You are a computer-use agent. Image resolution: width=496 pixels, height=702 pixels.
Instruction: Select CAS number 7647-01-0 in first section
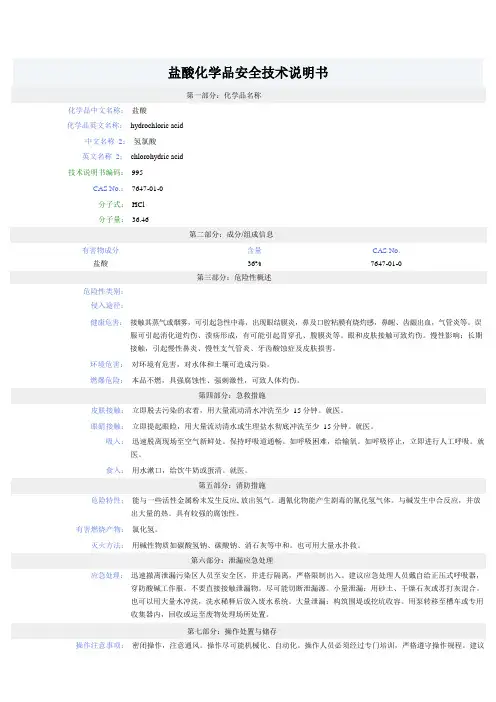pyautogui.click(x=147, y=188)
